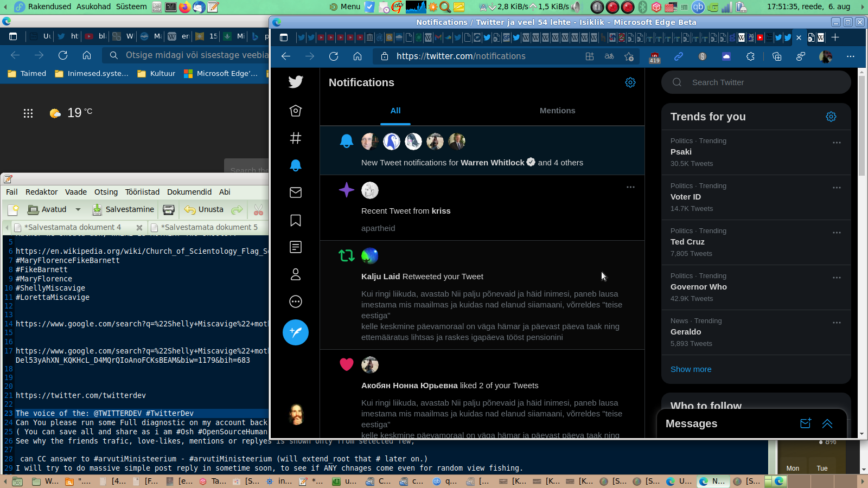Open Edge Settings and more menu
The image size is (868, 488).
click(x=851, y=56)
